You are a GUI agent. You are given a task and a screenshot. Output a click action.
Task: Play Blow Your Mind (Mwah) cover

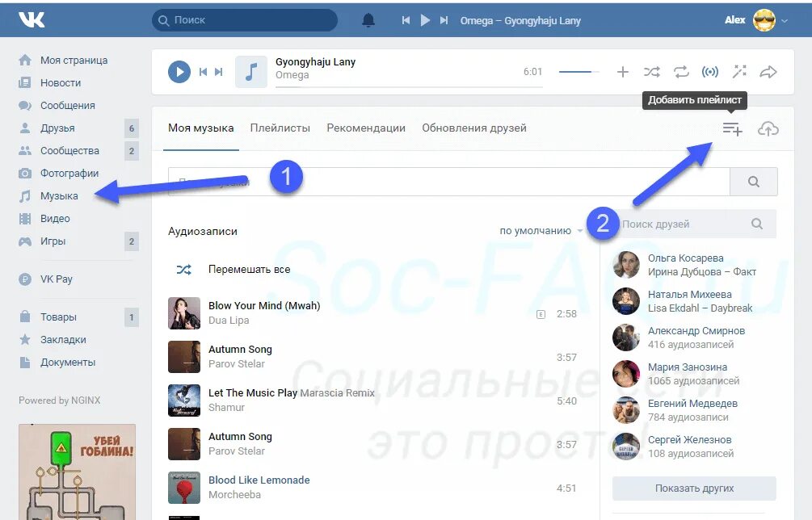point(184,313)
